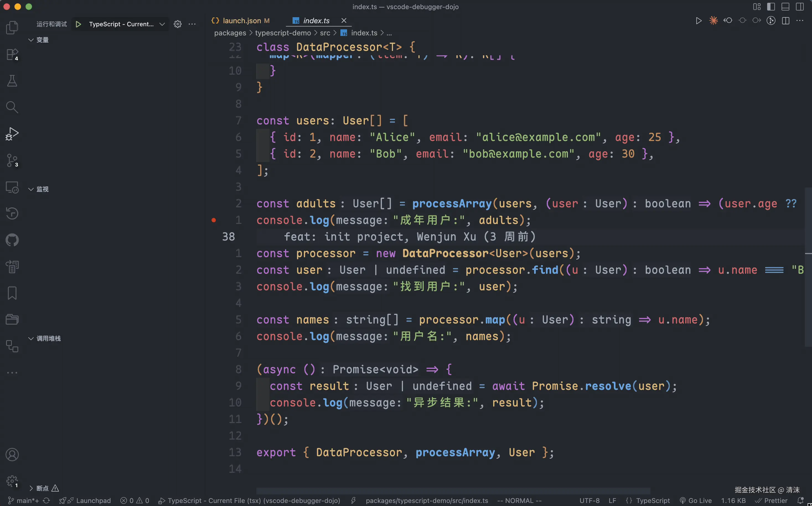This screenshot has height=506, width=812.
Task: Toggle the breakpoint on console.log adults line
Action: [x=214, y=220]
